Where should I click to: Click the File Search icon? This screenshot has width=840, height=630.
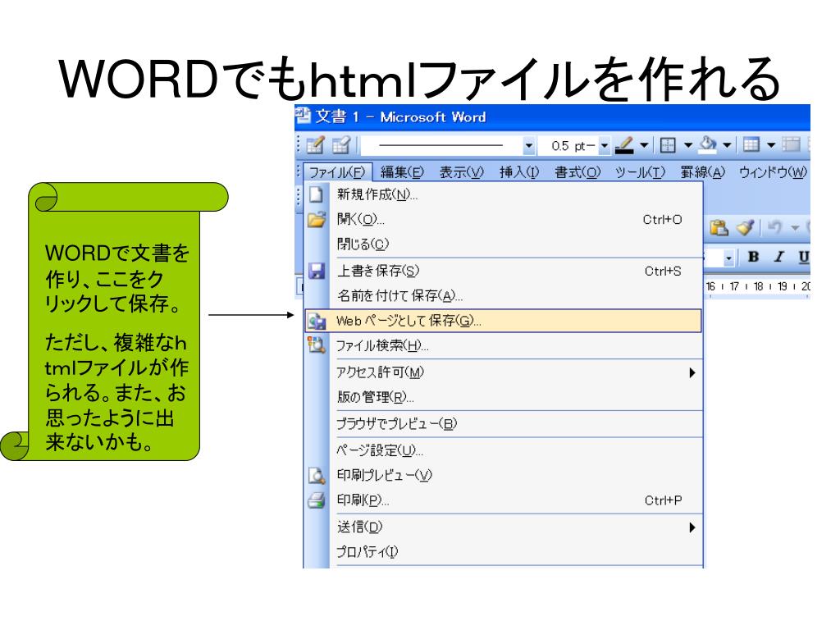coord(317,345)
